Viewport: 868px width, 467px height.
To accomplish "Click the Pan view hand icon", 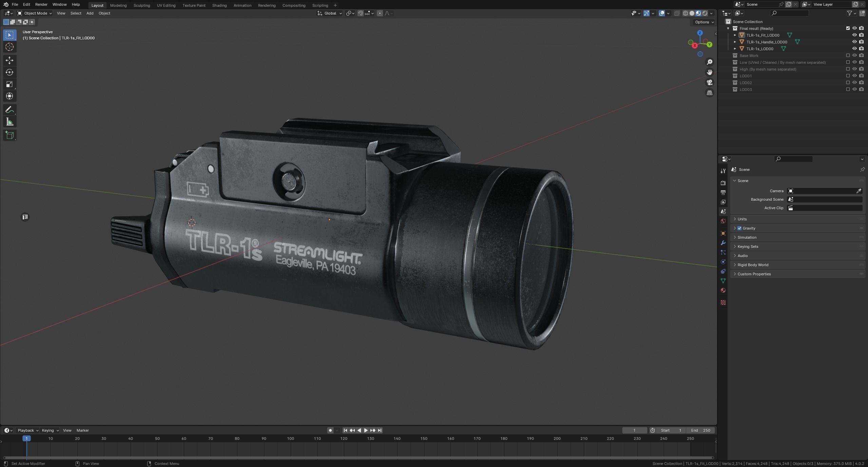I will pyautogui.click(x=709, y=72).
